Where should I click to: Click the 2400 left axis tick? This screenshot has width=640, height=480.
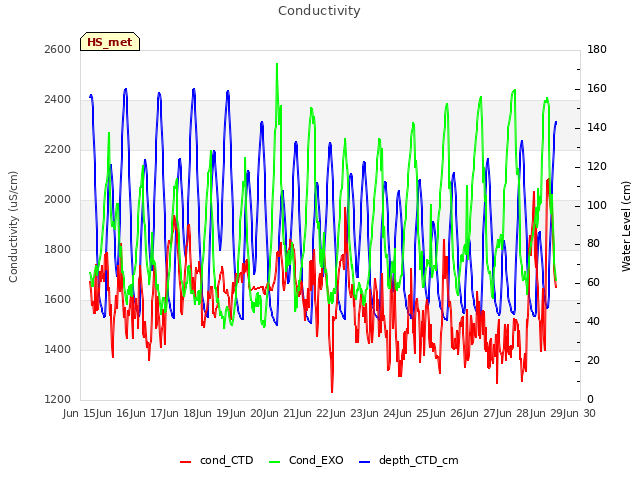coord(58,99)
